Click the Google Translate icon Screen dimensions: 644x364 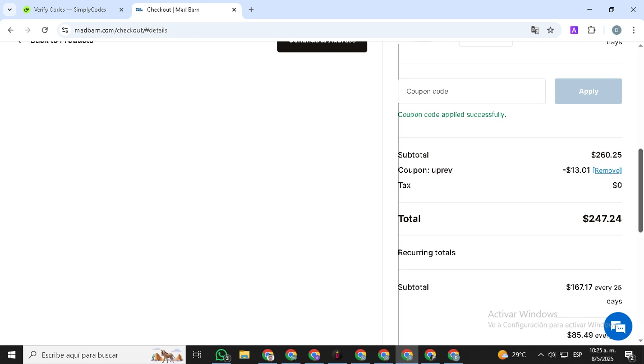pos(535,30)
